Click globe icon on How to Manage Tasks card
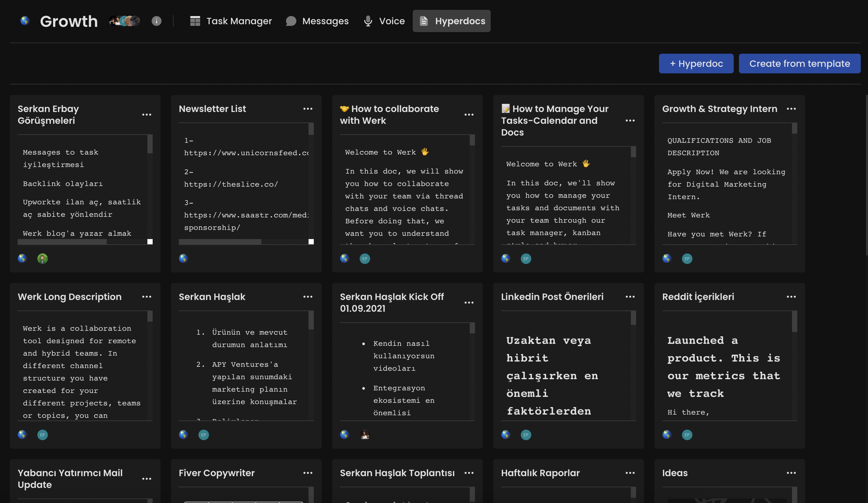Screen dimensions: 868x503 click(506, 258)
